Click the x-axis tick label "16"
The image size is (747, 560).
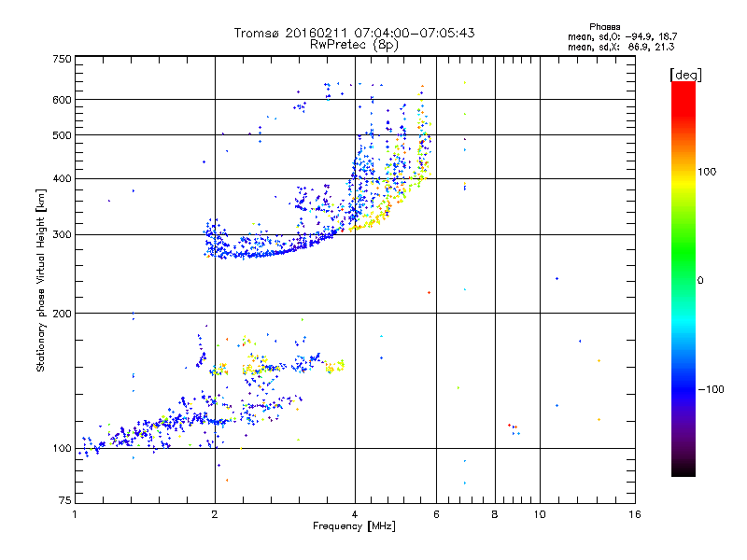635,514
